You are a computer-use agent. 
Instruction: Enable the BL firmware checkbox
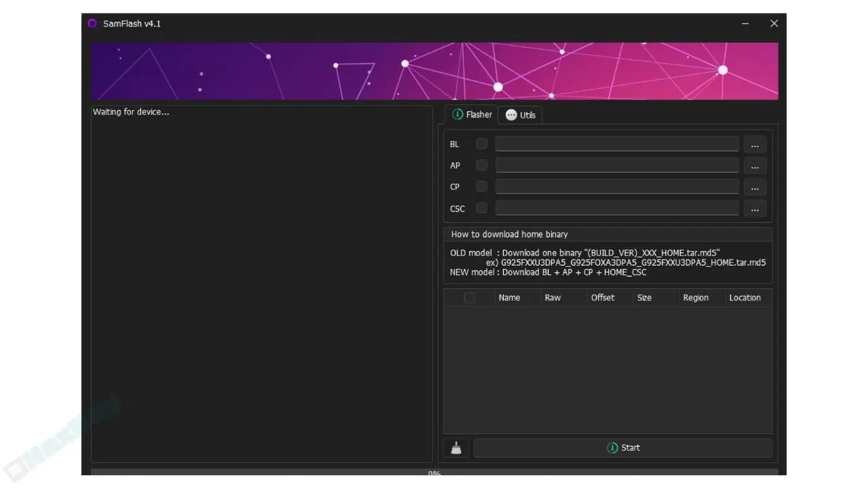tap(481, 144)
